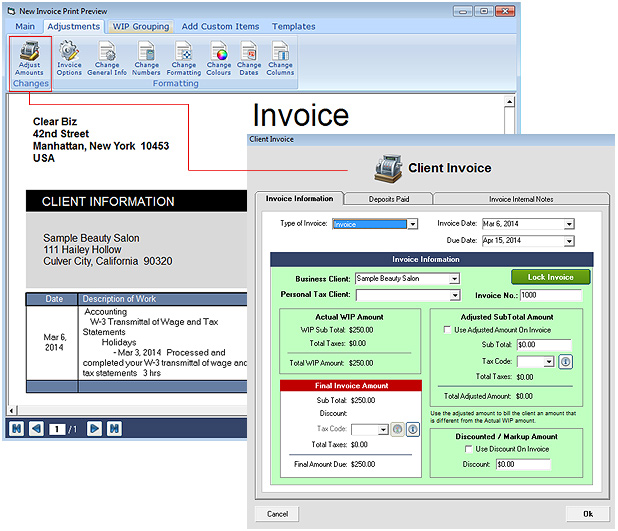This screenshot has height=531, width=618.
Task: Click blue info icon in Final Invoice Amount
Action: coord(413,429)
